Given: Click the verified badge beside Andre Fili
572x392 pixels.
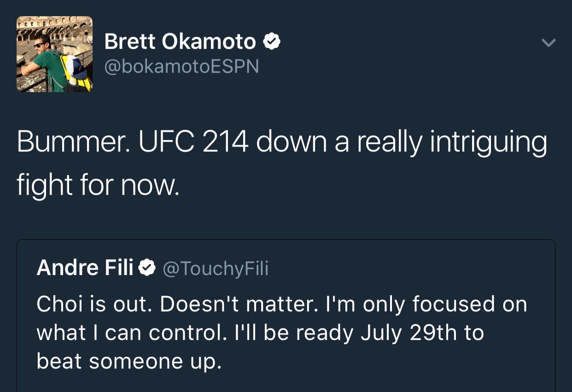Looking at the screenshot, I should (x=147, y=267).
